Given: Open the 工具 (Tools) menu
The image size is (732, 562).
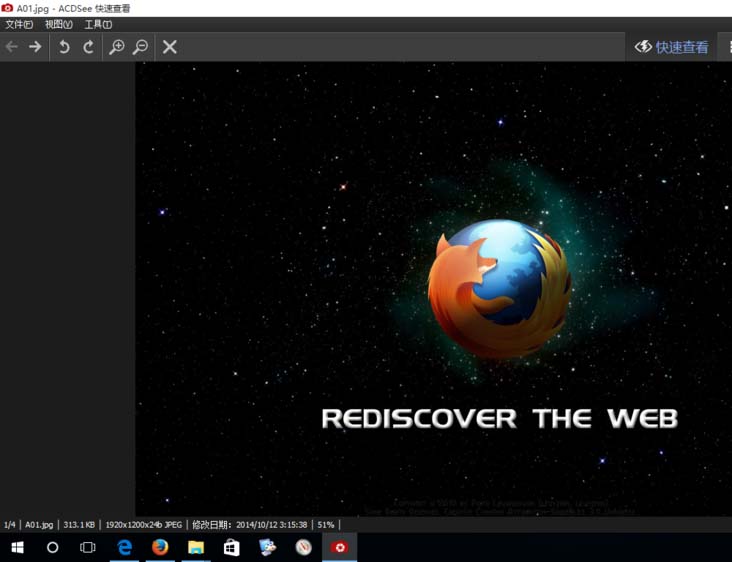Looking at the screenshot, I should pyautogui.click(x=98, y=24).
